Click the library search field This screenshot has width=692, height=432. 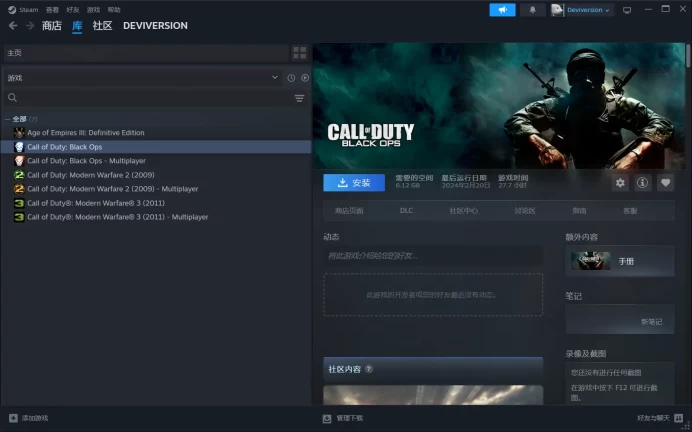148,98
